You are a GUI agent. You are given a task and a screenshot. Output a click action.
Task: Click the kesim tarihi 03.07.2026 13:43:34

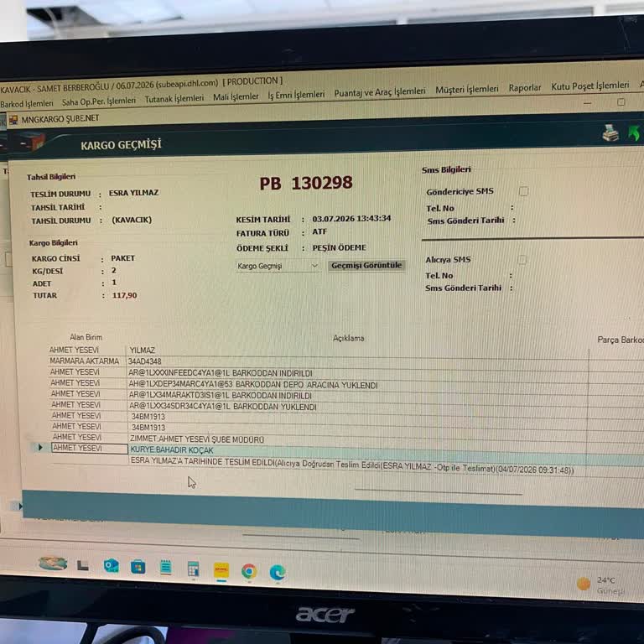point(351,218)
